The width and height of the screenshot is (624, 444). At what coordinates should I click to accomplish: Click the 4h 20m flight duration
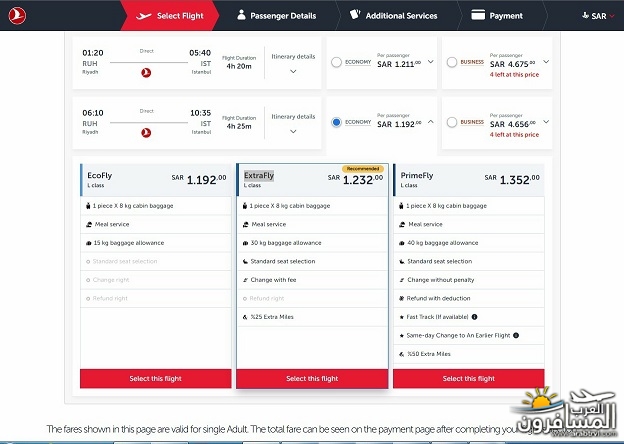(x=239, y=66)
